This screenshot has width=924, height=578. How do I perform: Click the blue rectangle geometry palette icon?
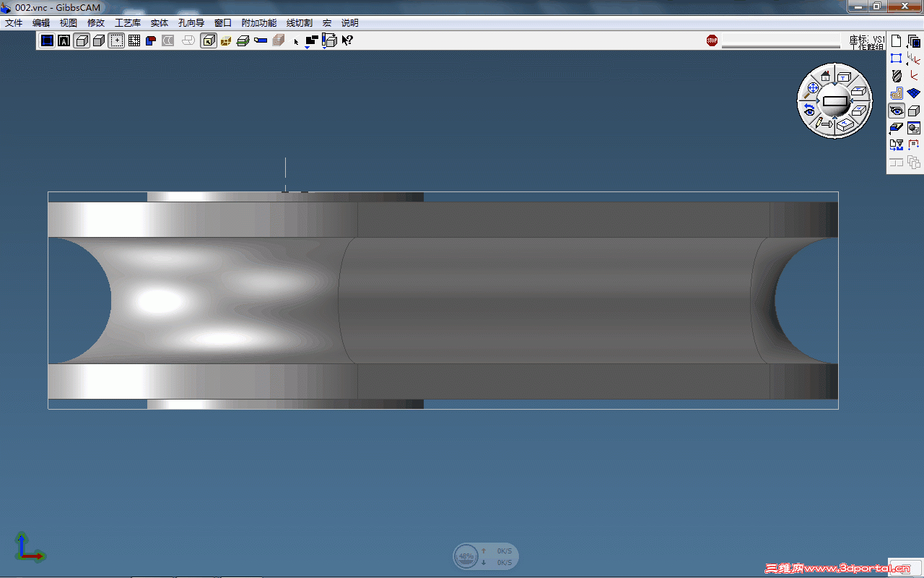pos(897,59)
